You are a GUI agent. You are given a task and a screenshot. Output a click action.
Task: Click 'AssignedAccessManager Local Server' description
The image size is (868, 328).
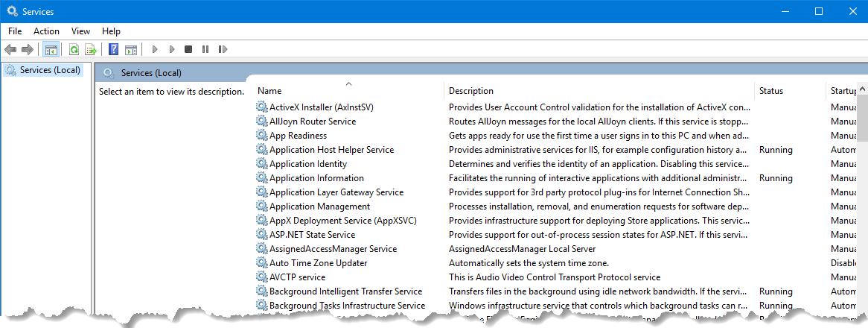tap(522, 249)
